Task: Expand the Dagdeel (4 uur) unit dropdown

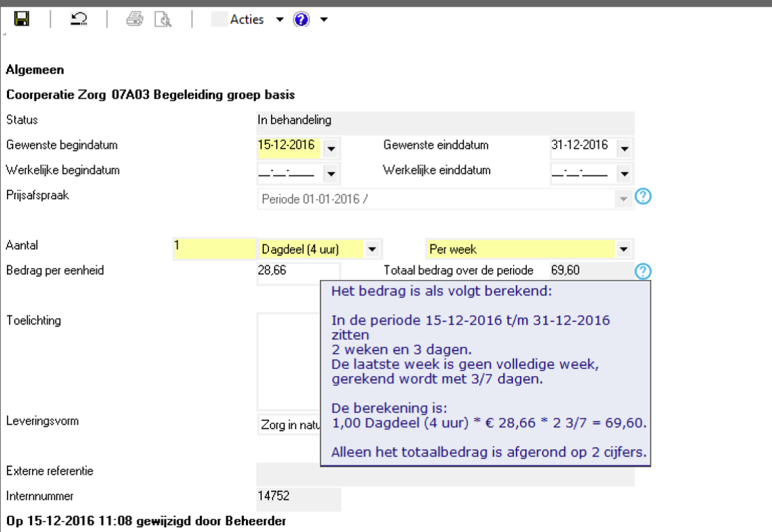Action: [372, 249]
